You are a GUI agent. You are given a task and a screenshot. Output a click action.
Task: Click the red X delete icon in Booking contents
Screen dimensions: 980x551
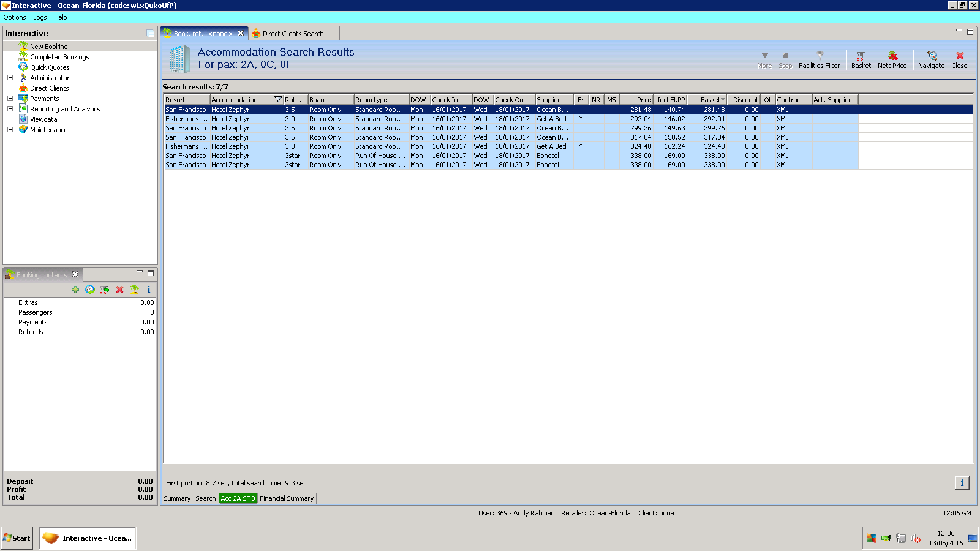pos(119,290)
